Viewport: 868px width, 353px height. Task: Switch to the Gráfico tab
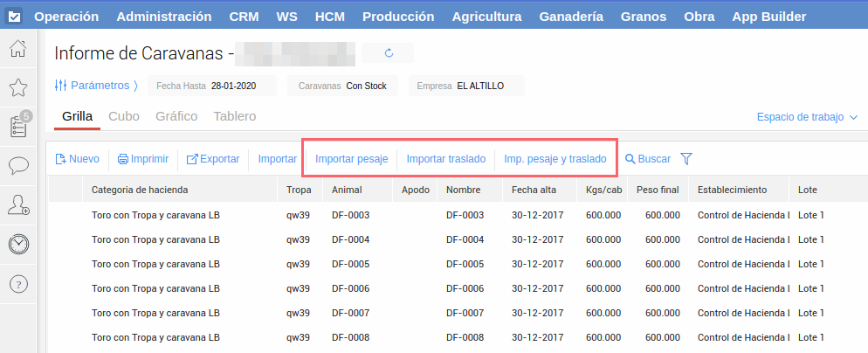pyautogui.click(x=176, y=116)
